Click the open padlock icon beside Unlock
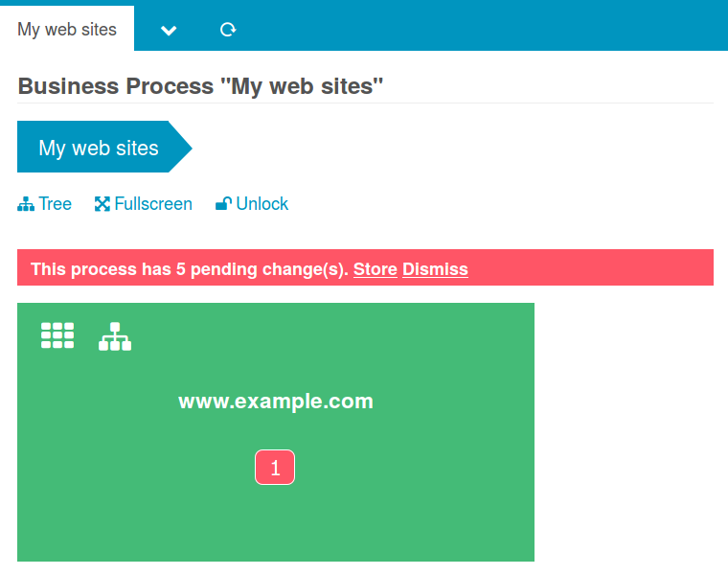728x575 pixels. 223,204
